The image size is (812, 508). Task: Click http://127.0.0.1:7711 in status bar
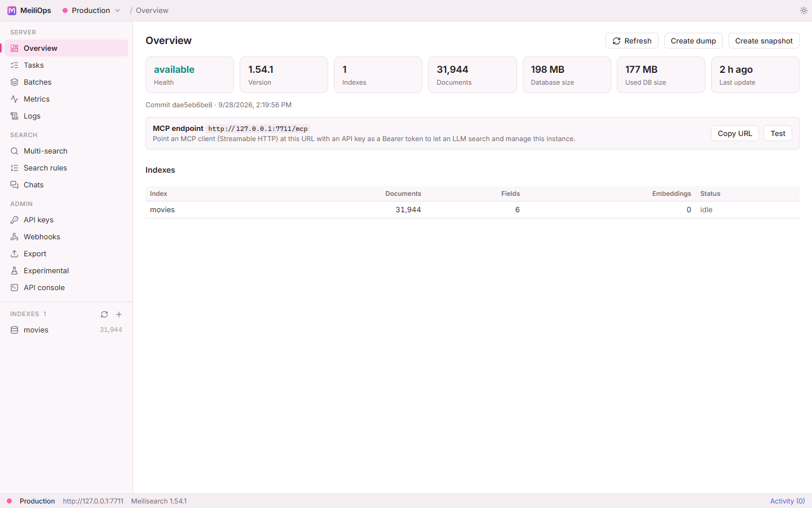click(x=93, y=501)
